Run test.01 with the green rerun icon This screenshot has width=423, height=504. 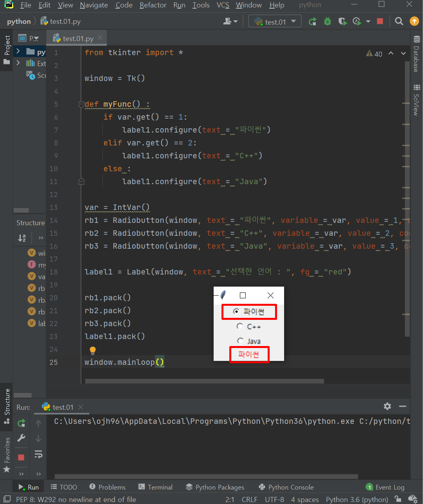click(312, 22)
